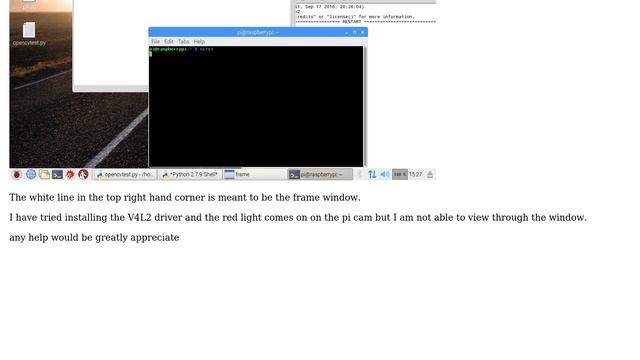Screen dimensions: 640x360
Task: Open the Wolfram wolf icon
Action: click(x=83, y=174)
